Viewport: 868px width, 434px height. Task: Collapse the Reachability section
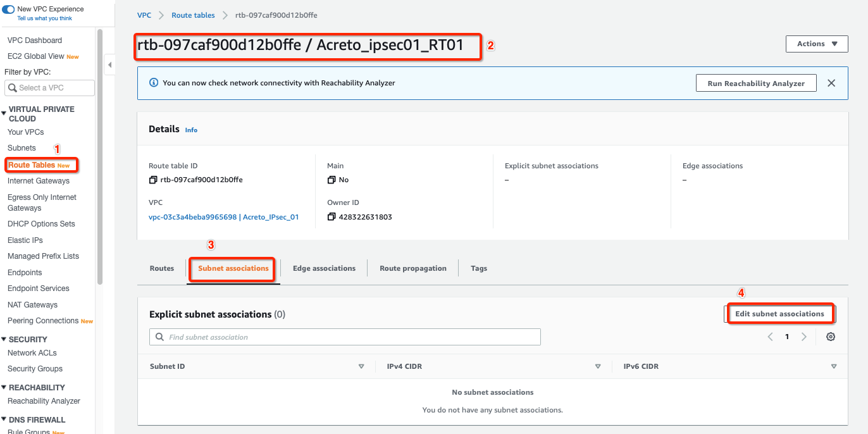4,388
